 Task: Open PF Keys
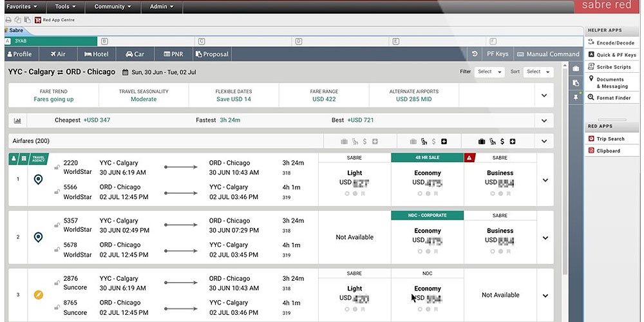497,54
